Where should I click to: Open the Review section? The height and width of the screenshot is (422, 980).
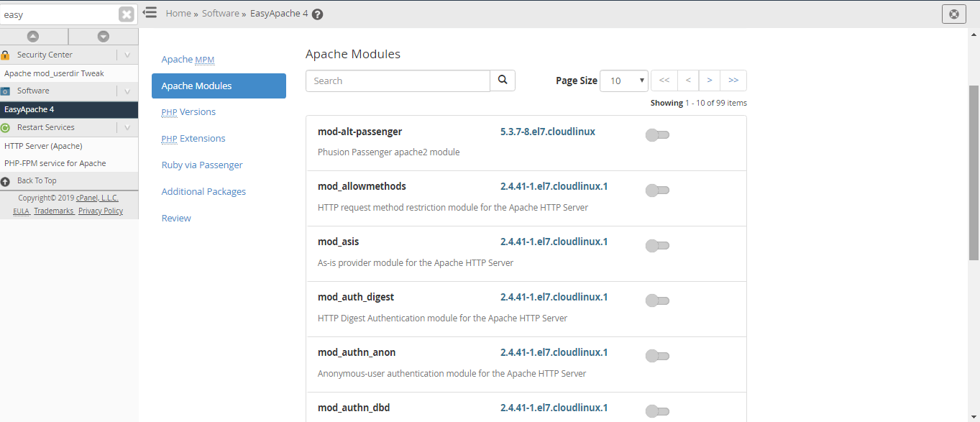(x=176, y=219)
